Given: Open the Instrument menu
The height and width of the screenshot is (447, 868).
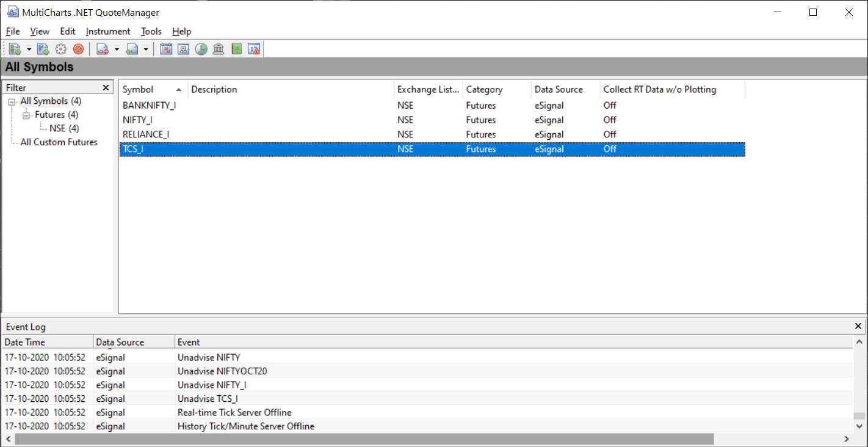Looking at the screenshot, I should click(108, 31).
